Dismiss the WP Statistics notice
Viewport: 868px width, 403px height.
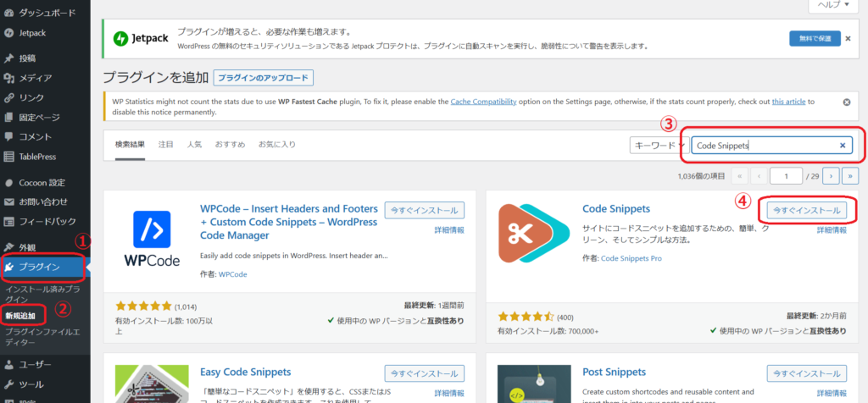point(847,102)
